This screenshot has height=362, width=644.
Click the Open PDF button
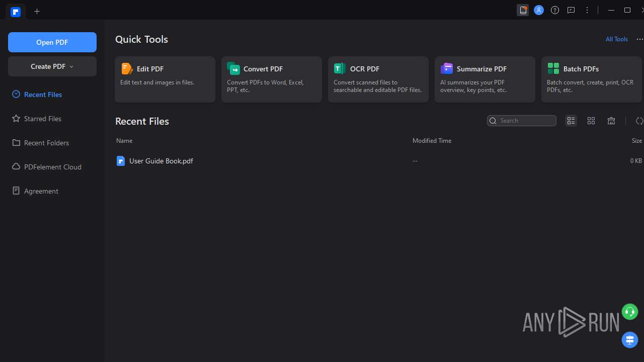tap(52, 42)
